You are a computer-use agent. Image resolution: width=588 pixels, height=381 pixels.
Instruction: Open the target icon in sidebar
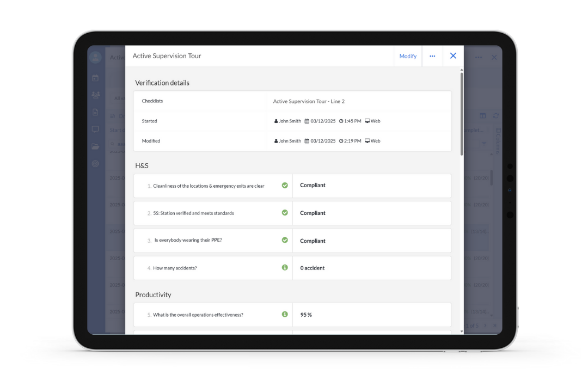(95, 163)
